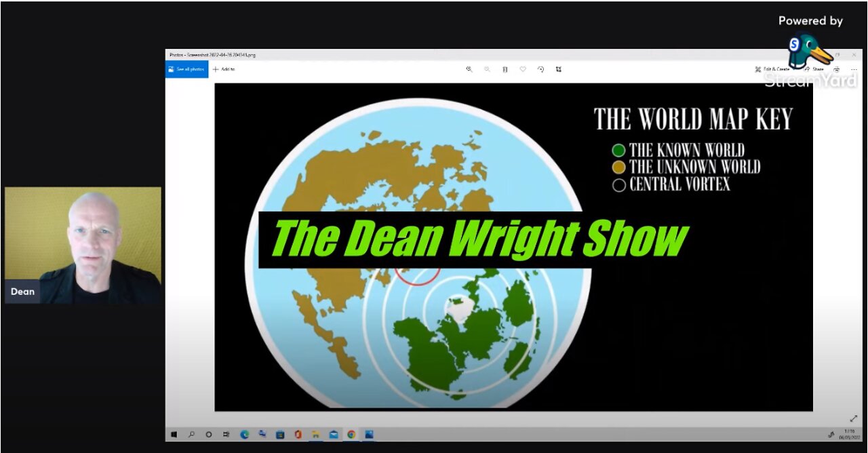
Task: Enter fullscreen with diagonal arrows icon
Action: [x=853, y=419]
